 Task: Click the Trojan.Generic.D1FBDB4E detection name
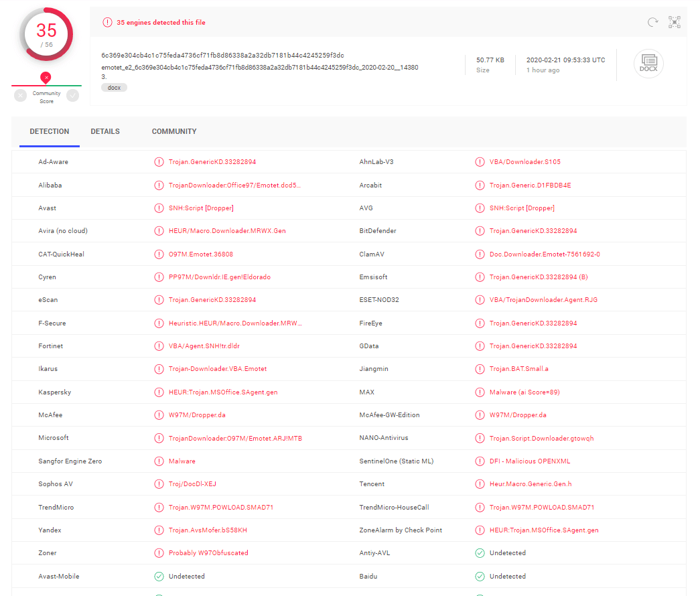pos(531,185)
